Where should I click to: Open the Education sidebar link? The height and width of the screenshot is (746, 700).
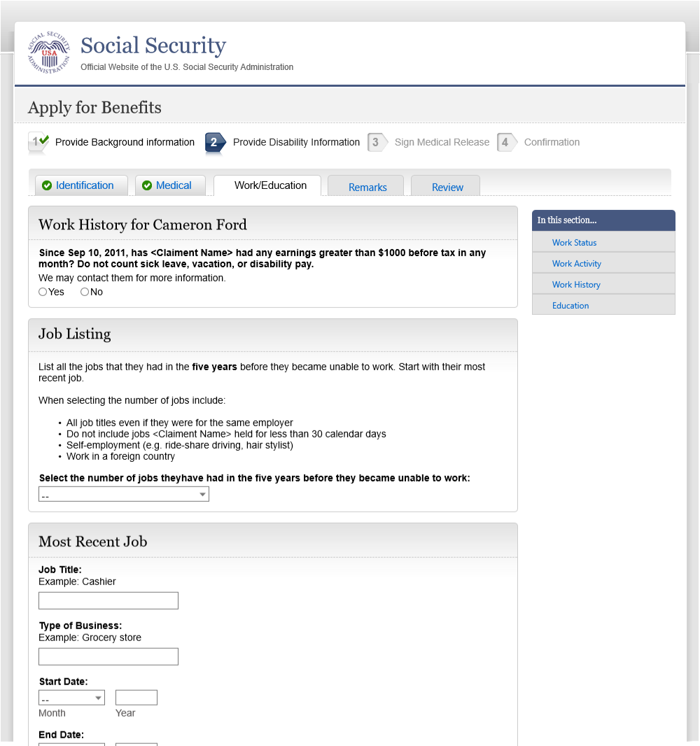tap(570, 305)
